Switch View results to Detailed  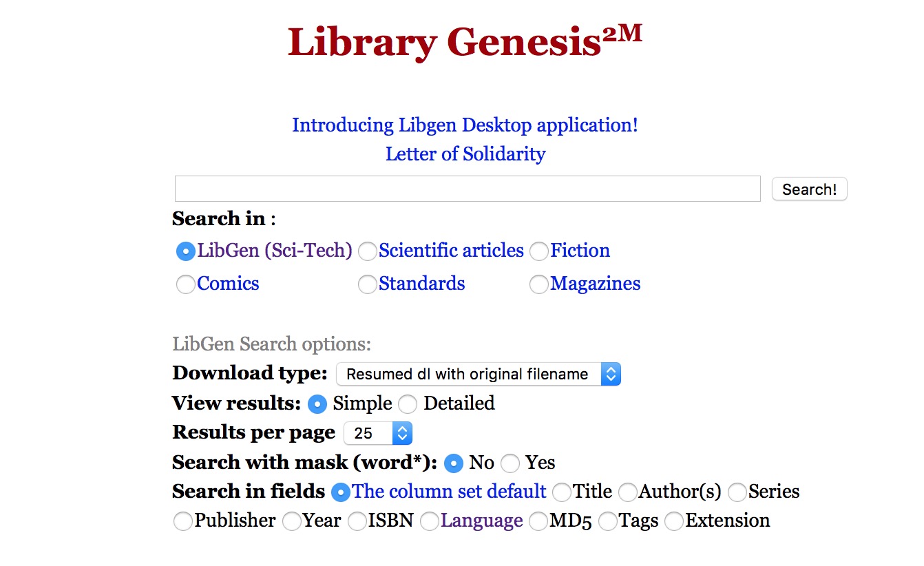coord(408,404)
